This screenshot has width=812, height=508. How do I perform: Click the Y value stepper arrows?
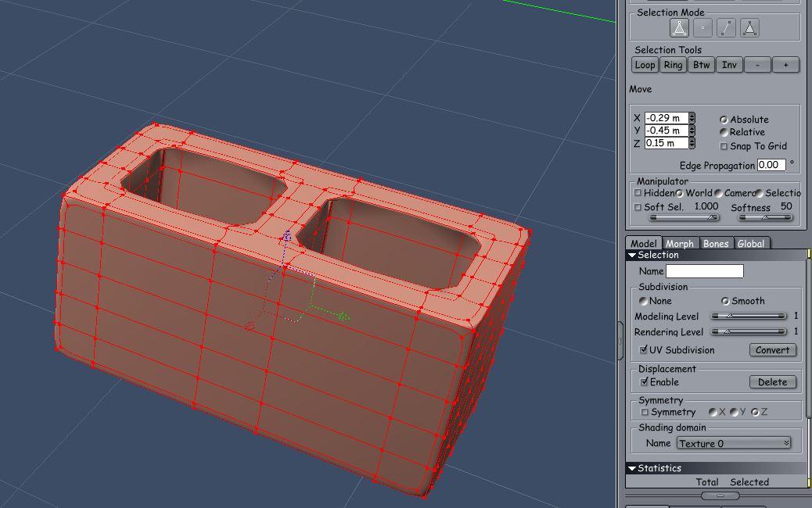(692, 131)
